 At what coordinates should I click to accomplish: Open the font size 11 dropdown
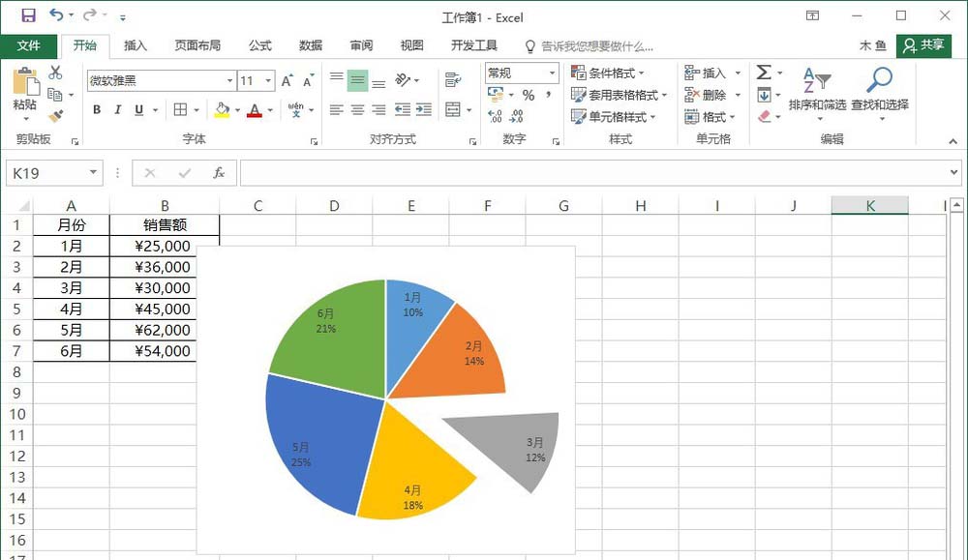pos(268,81)
